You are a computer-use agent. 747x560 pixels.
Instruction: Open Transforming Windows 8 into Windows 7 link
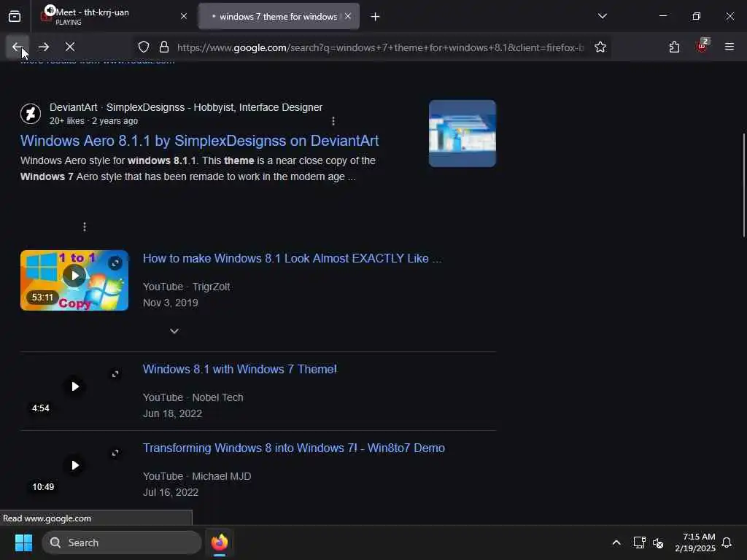pyautogui.click(x=294, y=448)
